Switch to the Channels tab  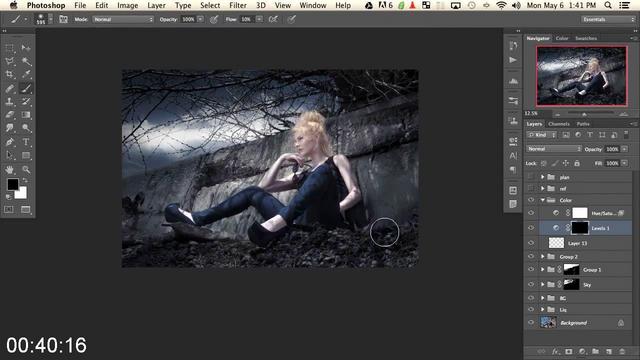click(559, 124)
